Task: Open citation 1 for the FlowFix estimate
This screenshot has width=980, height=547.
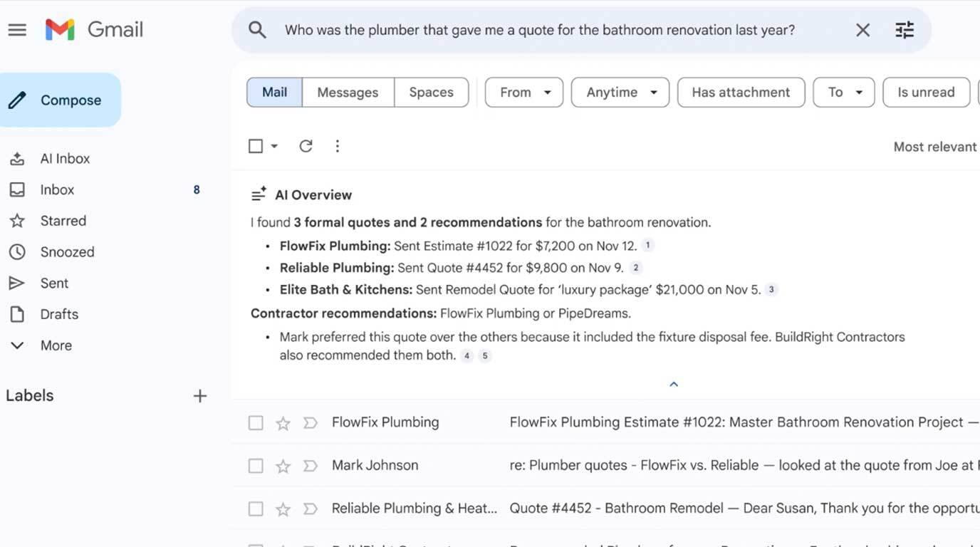Action: pos(647,244)
